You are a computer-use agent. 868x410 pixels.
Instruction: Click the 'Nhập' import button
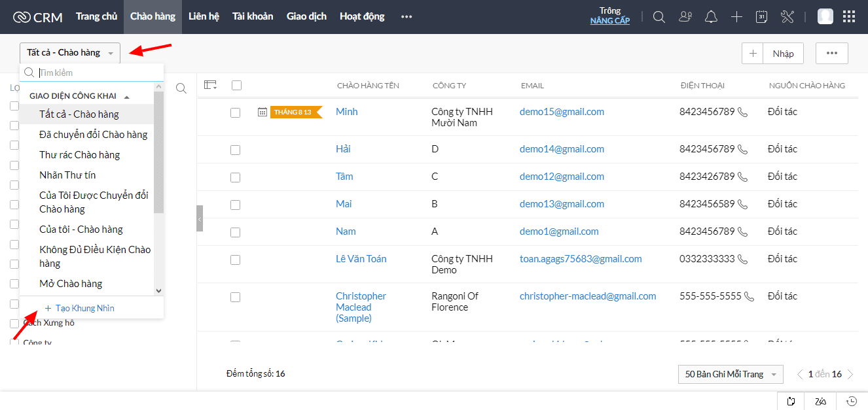pyautogui.click(x=783, y=54)
